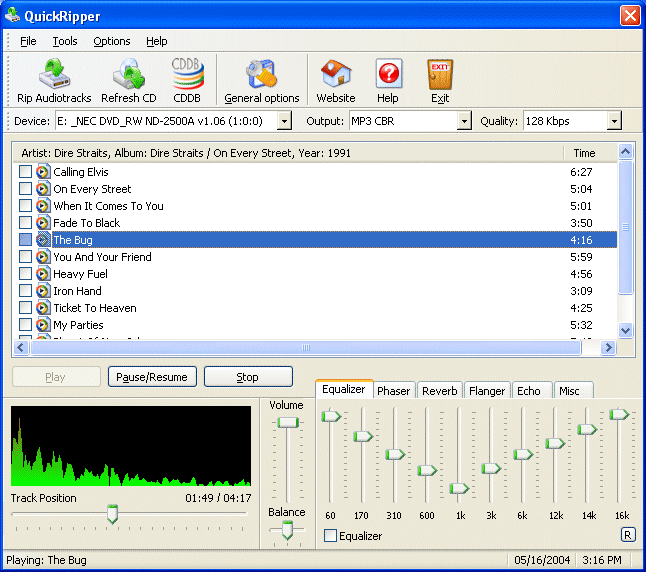Select the Equalizer tab
The height and width of the screenshot is (572, 646).
coord(344,389)
